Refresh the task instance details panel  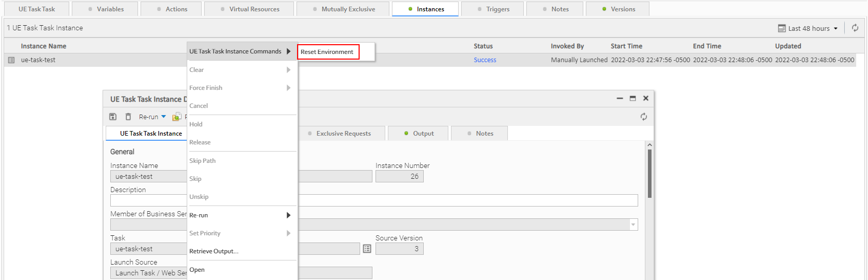click(x=643, y=117)
